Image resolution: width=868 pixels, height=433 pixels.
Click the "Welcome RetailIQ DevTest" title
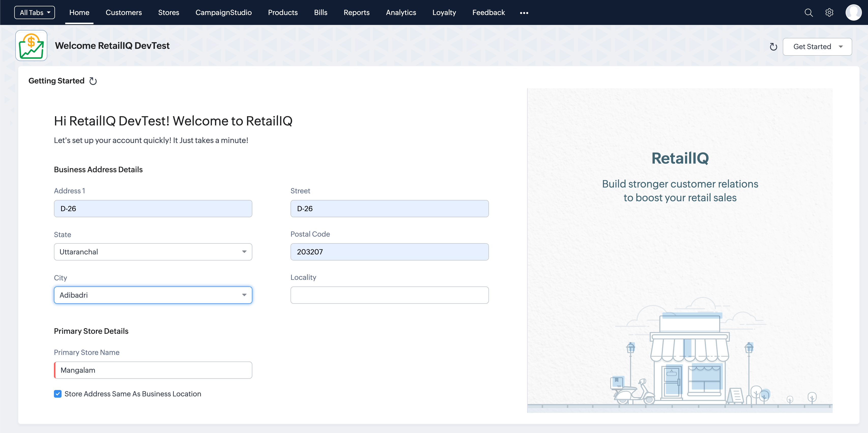(x=112, y=46)
